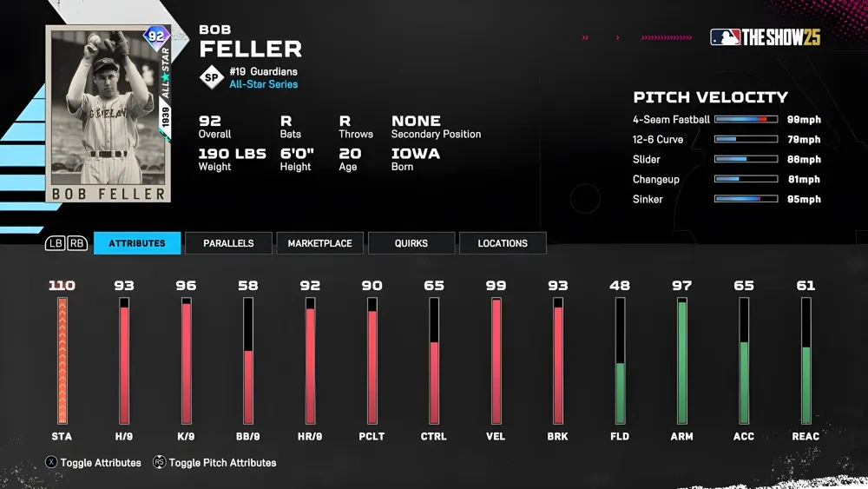Click the Sinker velocity bar
Viewport: 868px width, 489px height.
(746, 199)
